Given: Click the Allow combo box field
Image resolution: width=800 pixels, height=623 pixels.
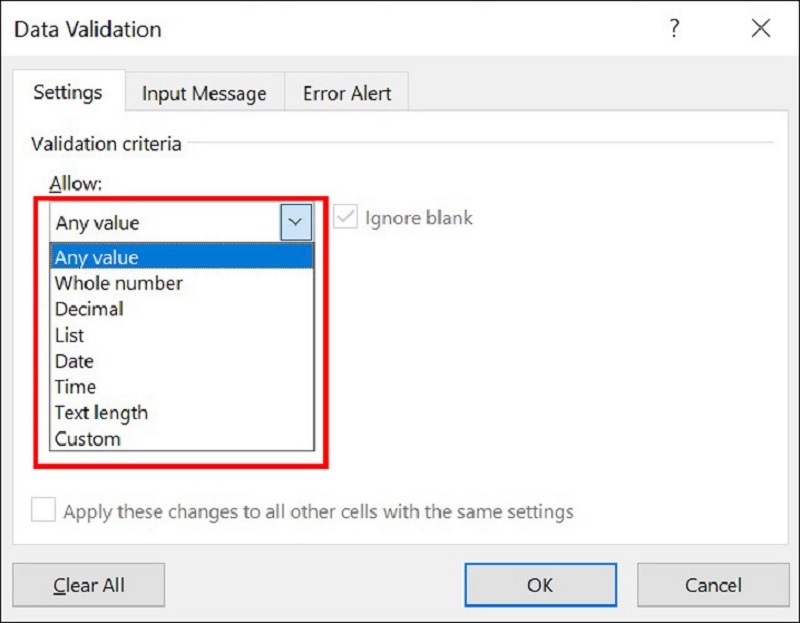Looking at the screenshot, I should pos(165,222).
